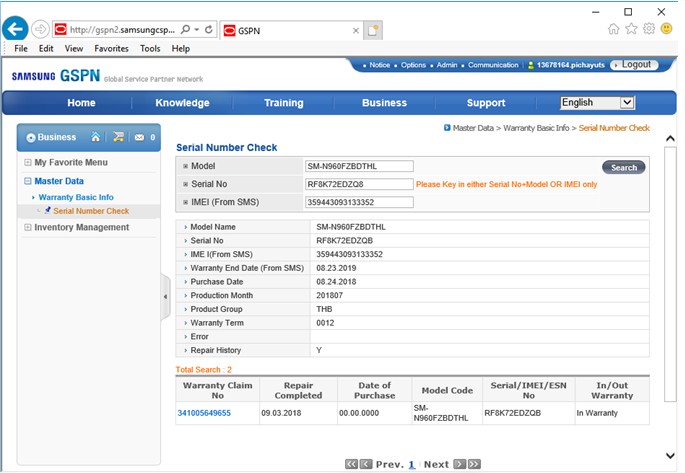Open the Knowledge navigation tab

coord(183,103)
